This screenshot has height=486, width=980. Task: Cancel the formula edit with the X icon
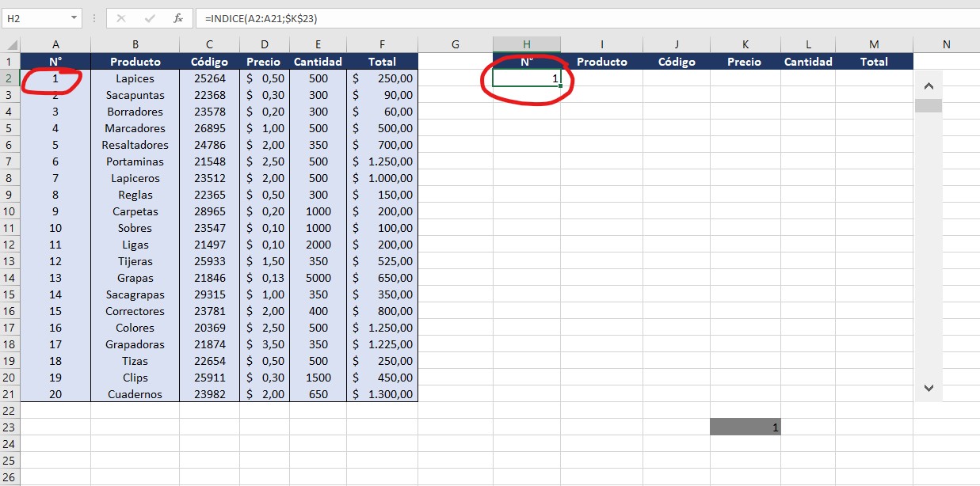pos(121,18)
